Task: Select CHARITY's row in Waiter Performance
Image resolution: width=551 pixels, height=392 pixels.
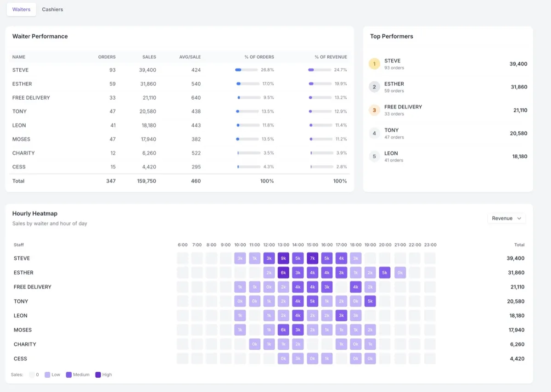Action: [138, 153]
